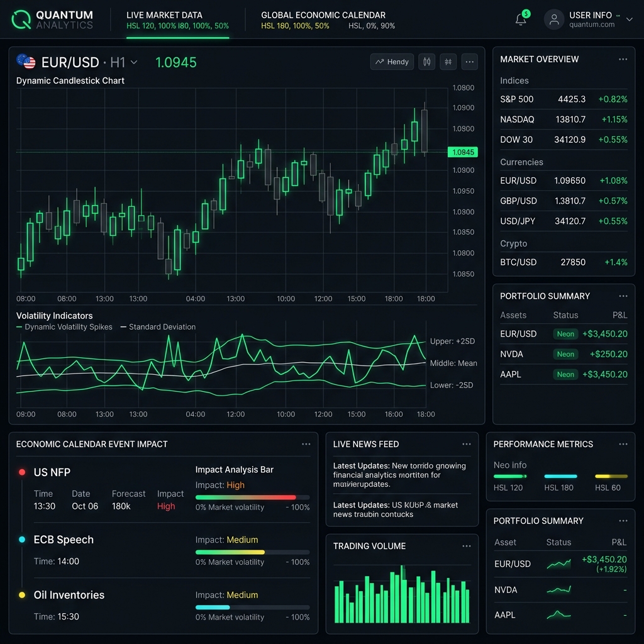Click the Hendy trend button
Screen dimensions: 644x644
(x=392, y=62)
